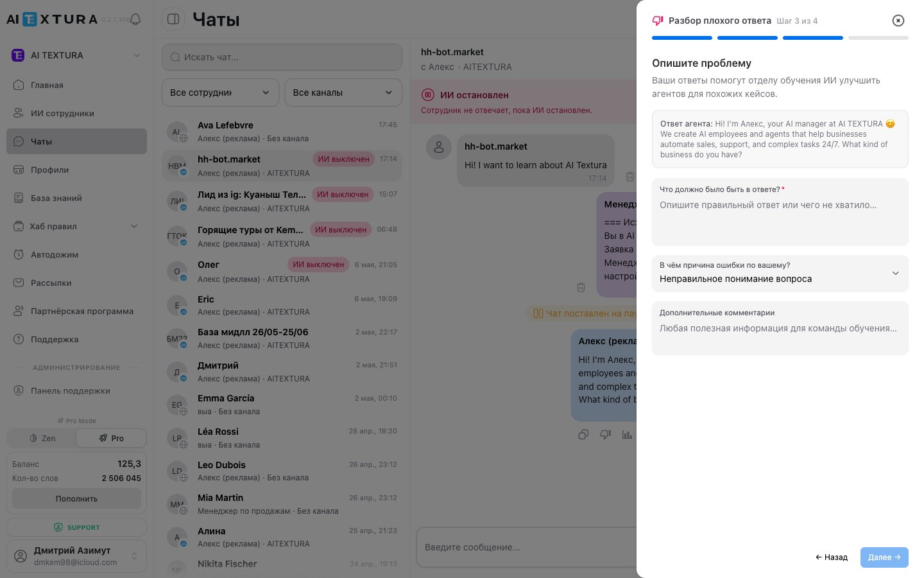Click the Панель поддержки headset icon
Viewport: 924px width, 578px height.
19,390
